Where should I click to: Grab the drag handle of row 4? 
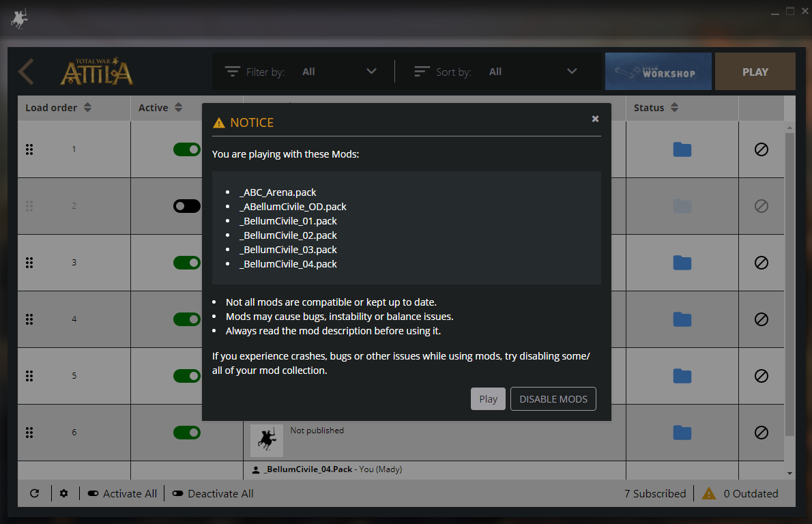[x=29, y=319]
